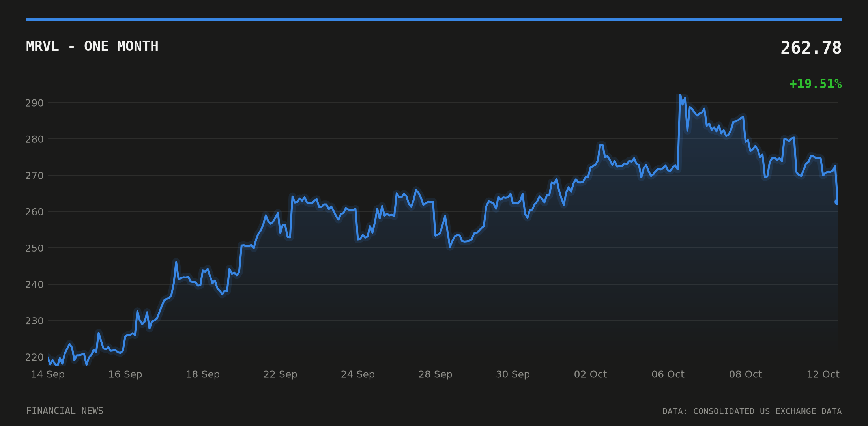Click the 290 y-axis label
Image resolution: width=868 pixels, height=426 pixels.
(34, 103)
